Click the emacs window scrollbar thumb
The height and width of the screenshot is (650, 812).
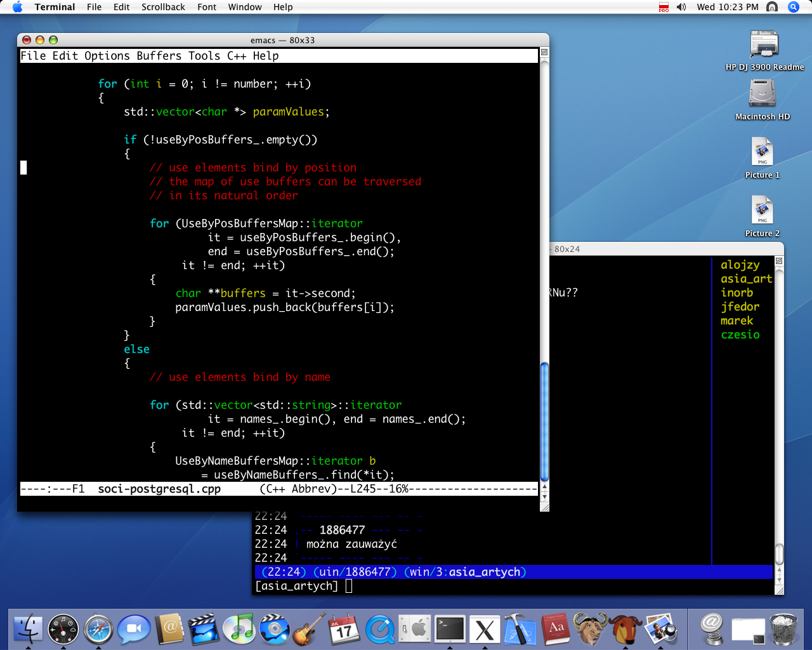pyautogui.click(x=544, y=421)
